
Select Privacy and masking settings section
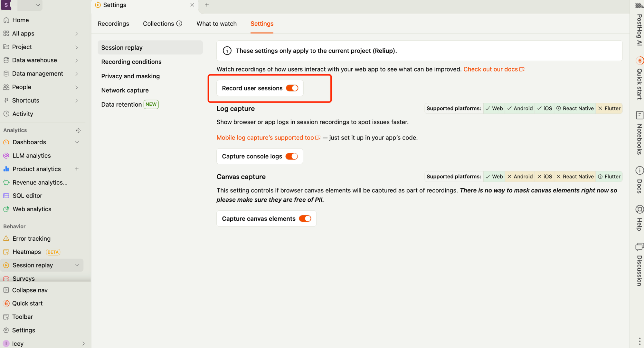tap(130, 76)
